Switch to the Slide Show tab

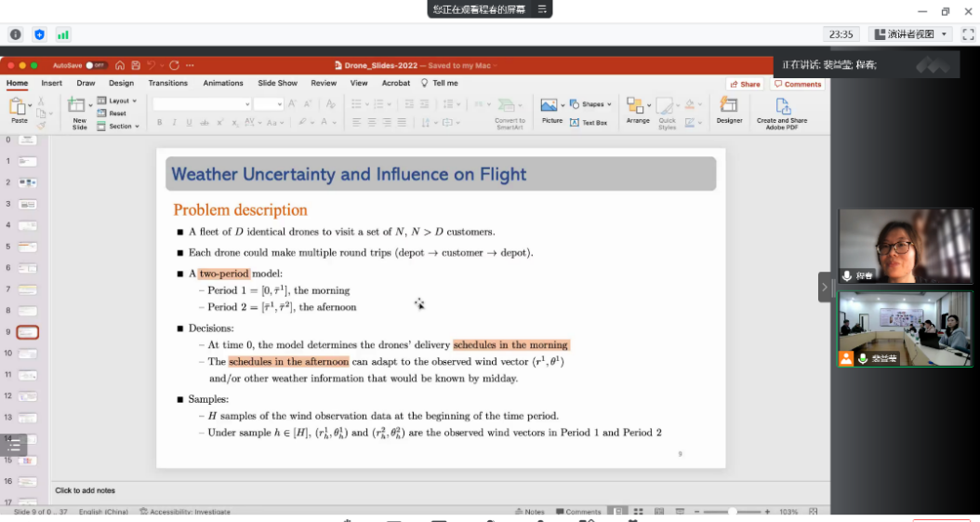pos(277,83)
